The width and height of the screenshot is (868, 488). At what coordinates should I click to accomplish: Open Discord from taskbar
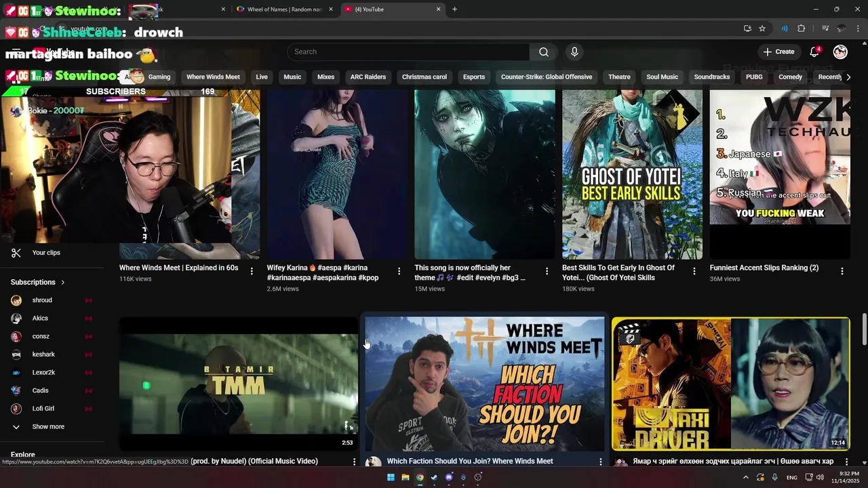coord(449,477)
